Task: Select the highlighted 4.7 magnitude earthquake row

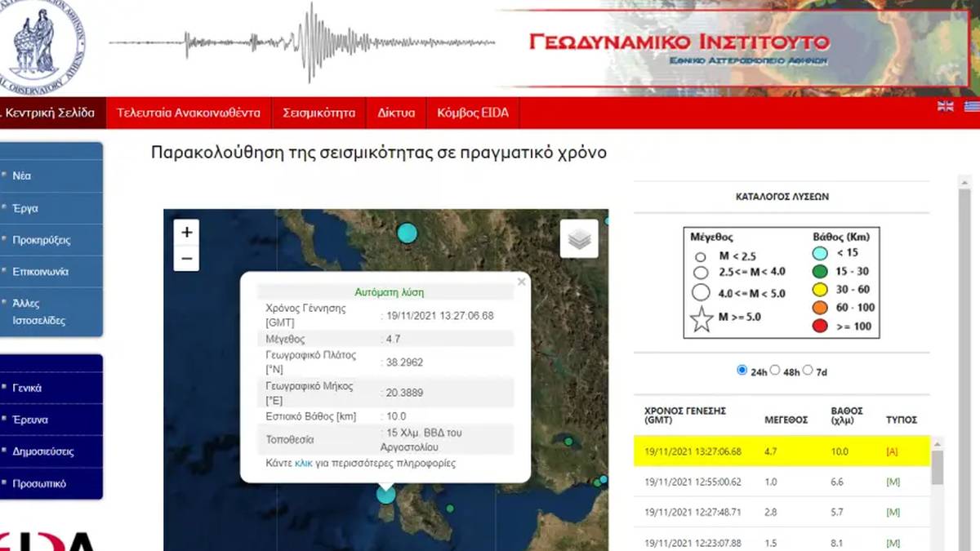Action: click(782, 451)
